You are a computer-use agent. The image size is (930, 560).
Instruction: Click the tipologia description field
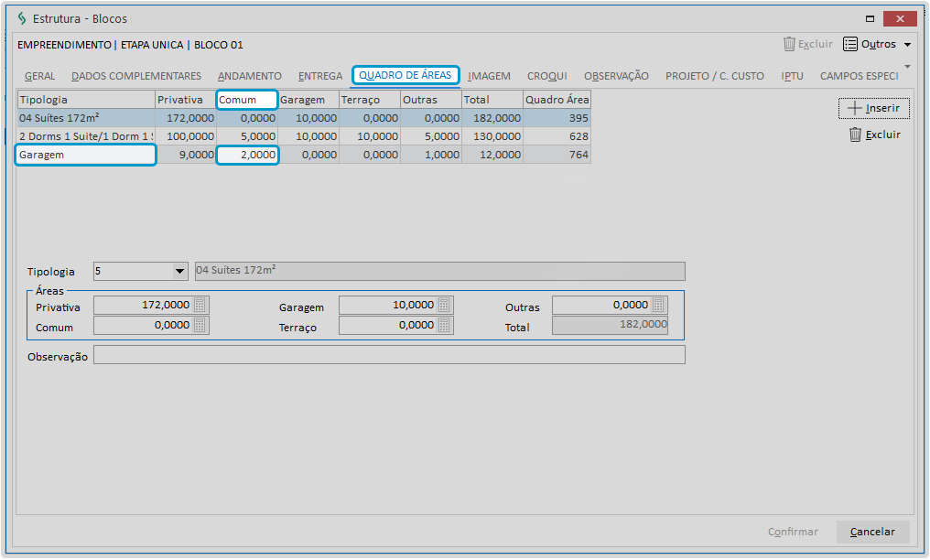(x=440, y=272)
